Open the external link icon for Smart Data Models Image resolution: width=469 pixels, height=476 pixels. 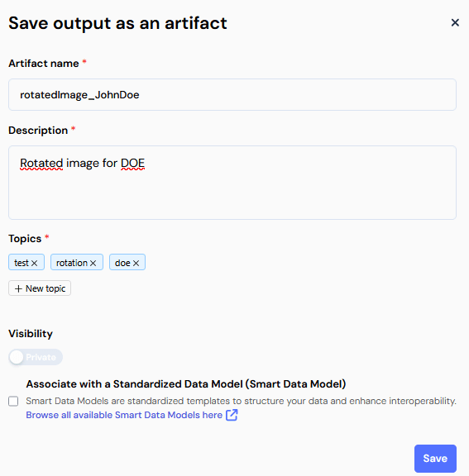point(232,415)
